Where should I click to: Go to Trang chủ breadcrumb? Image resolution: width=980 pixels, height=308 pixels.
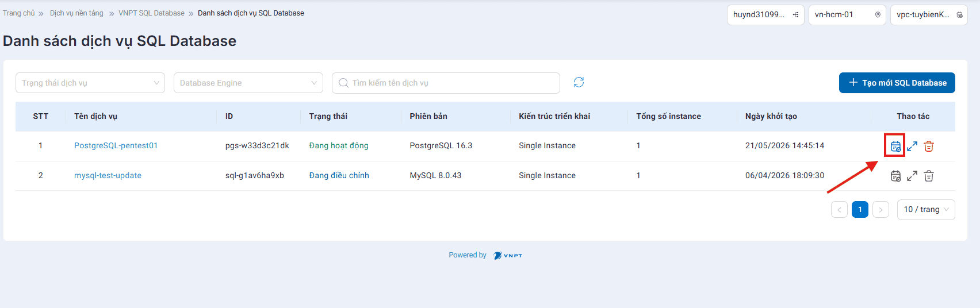coord(18,13)
